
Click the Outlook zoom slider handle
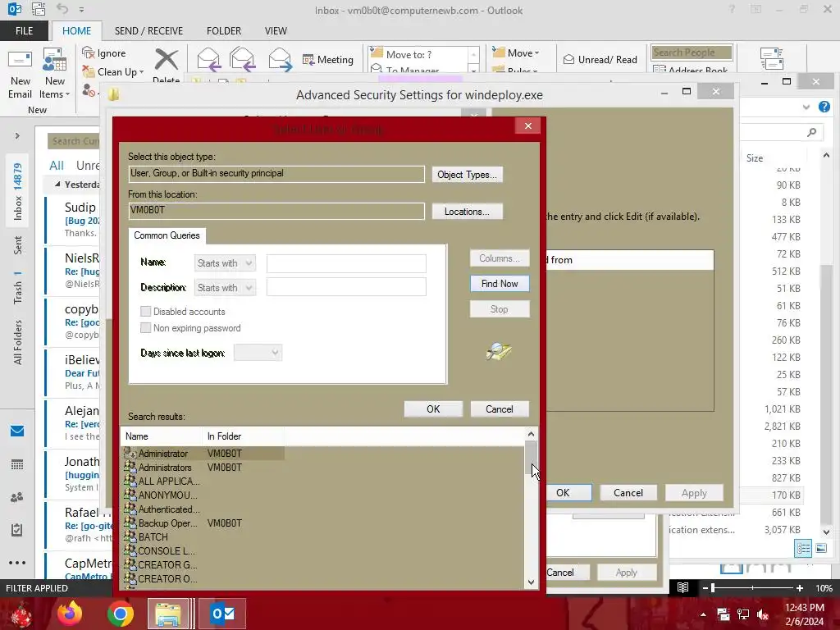[713, 587]
